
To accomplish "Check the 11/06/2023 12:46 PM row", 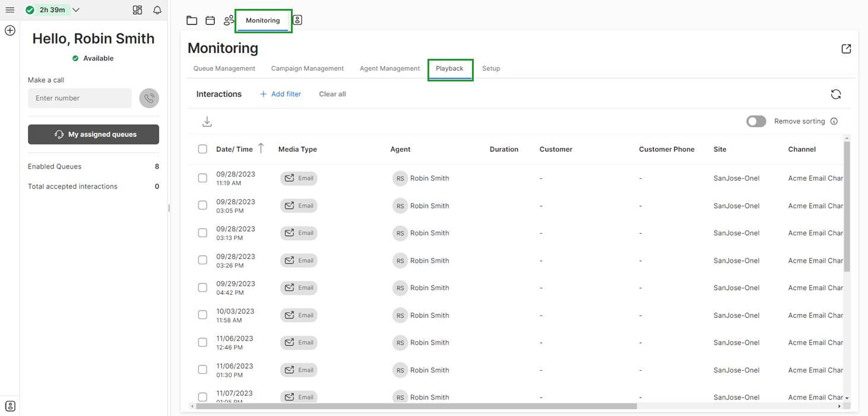I will coord(202,342).
